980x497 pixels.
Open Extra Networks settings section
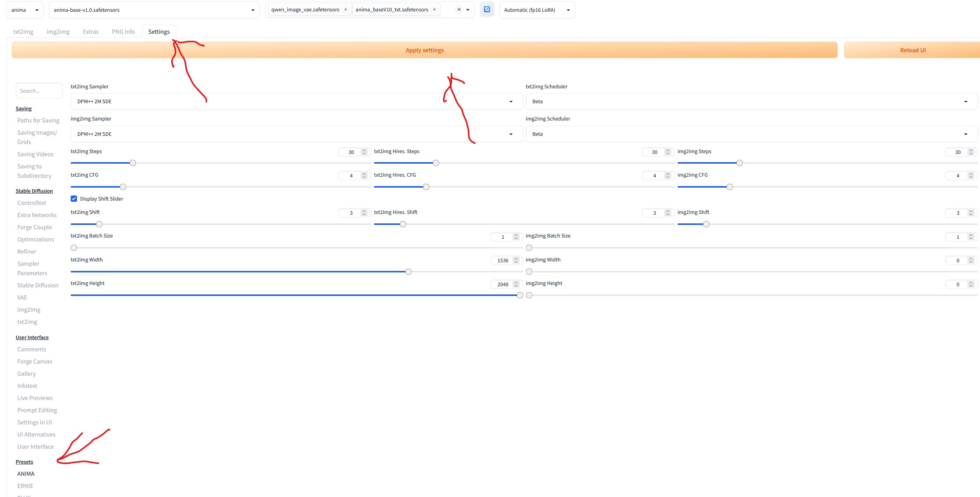[x=37, y=215]
